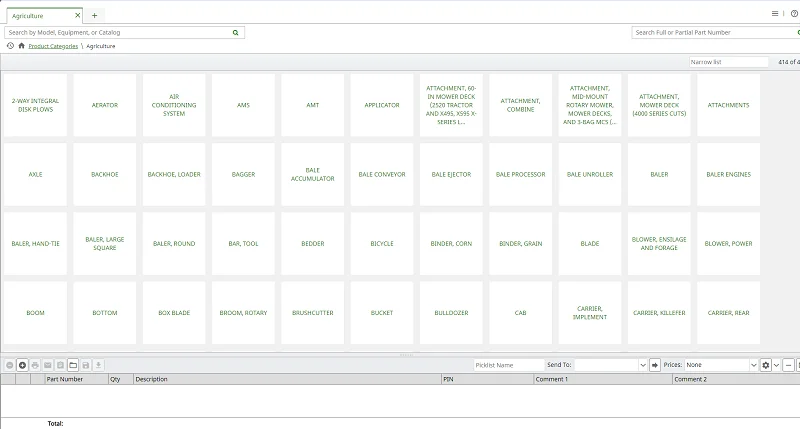The height and width of the screenshot is (429, 800).
Task: Open picklist settings gear icon
Action: (x=765, y=365)
